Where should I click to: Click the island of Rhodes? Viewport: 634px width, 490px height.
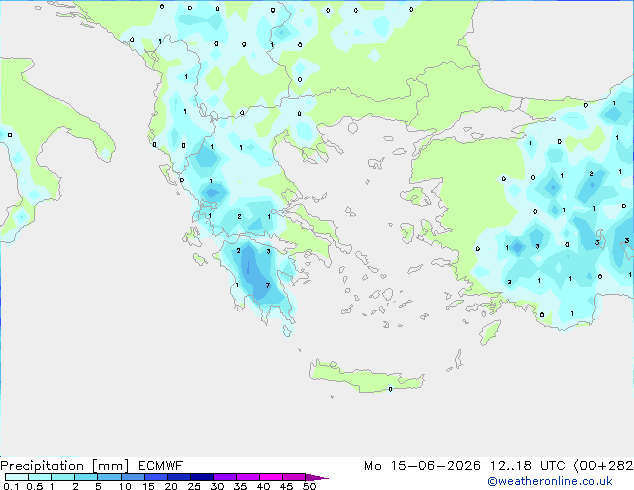490,332
